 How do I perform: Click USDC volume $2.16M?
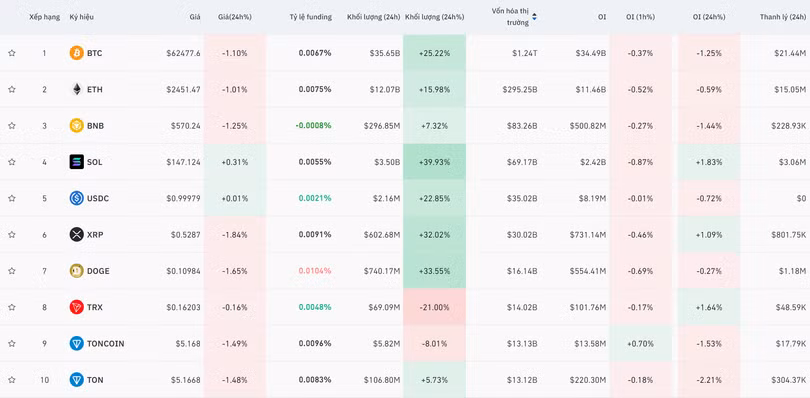pyautogui.click(x=385, y=198)
